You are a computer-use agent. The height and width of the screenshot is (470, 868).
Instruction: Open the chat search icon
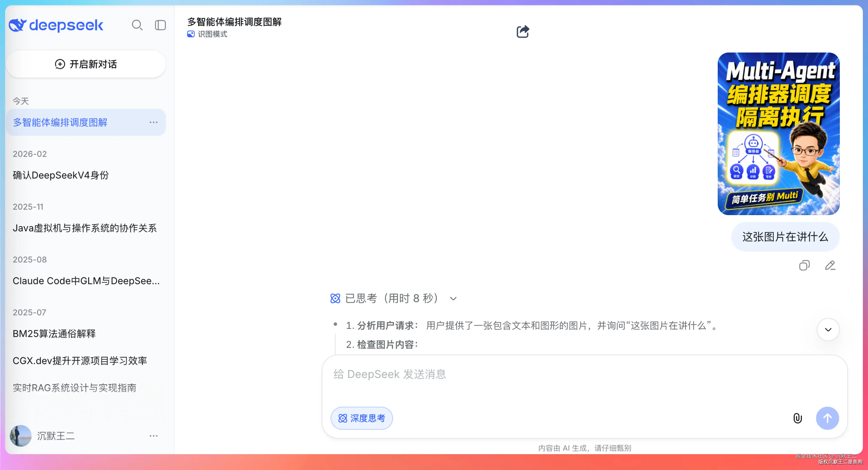(137, 25)
